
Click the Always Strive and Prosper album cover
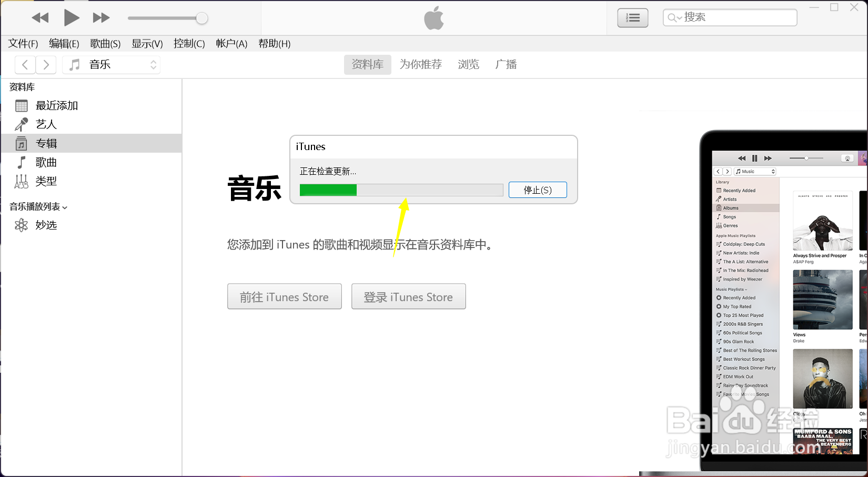pos(823,221)
